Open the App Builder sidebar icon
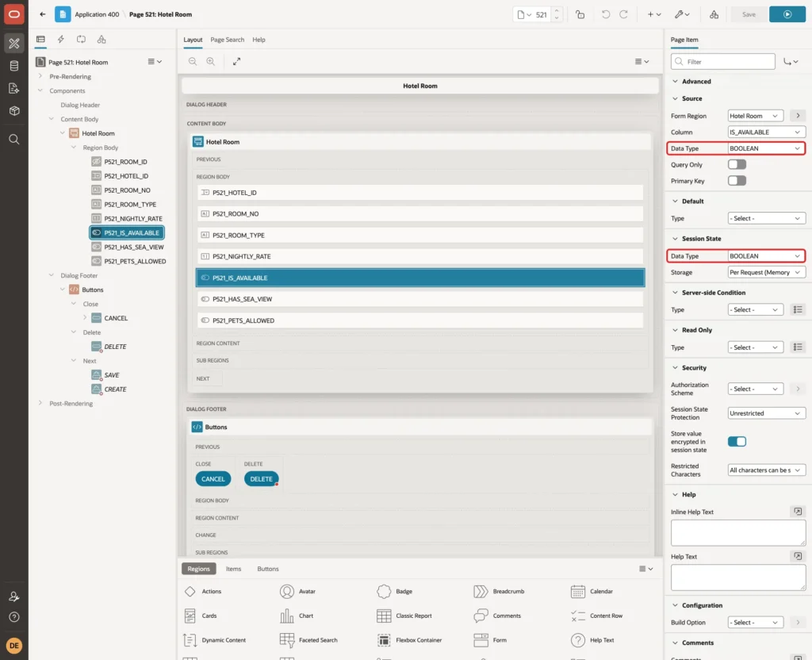 pyautogui.click(x=14, y=43)
